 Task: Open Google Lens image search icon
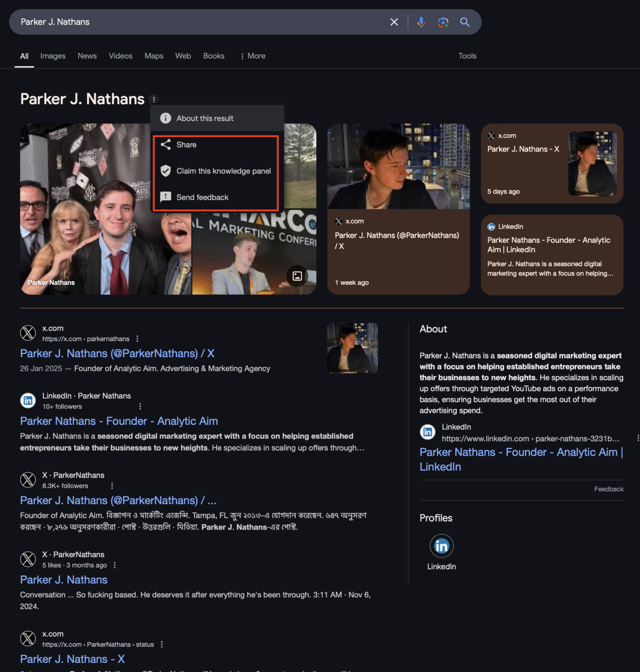pyautogui.click(x=443, y=21)
